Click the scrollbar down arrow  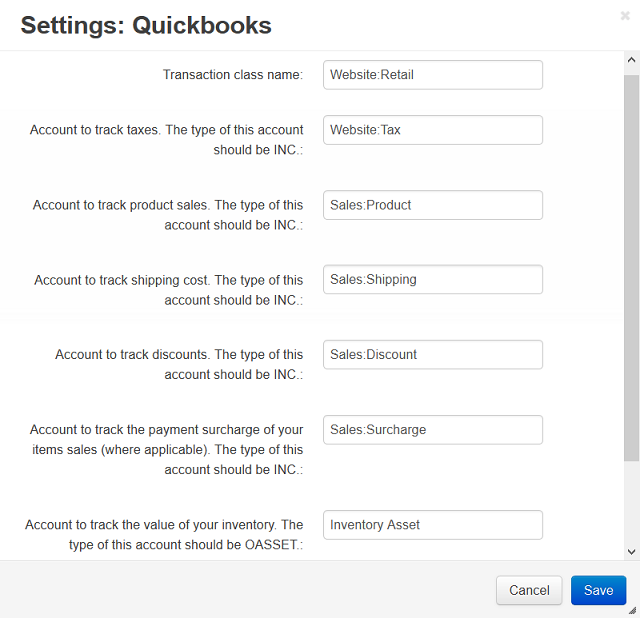[631, 552]
